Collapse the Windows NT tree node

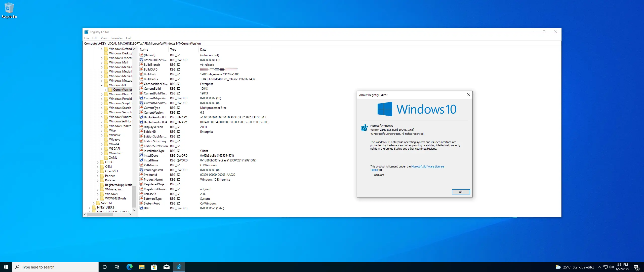coord(102,85)
